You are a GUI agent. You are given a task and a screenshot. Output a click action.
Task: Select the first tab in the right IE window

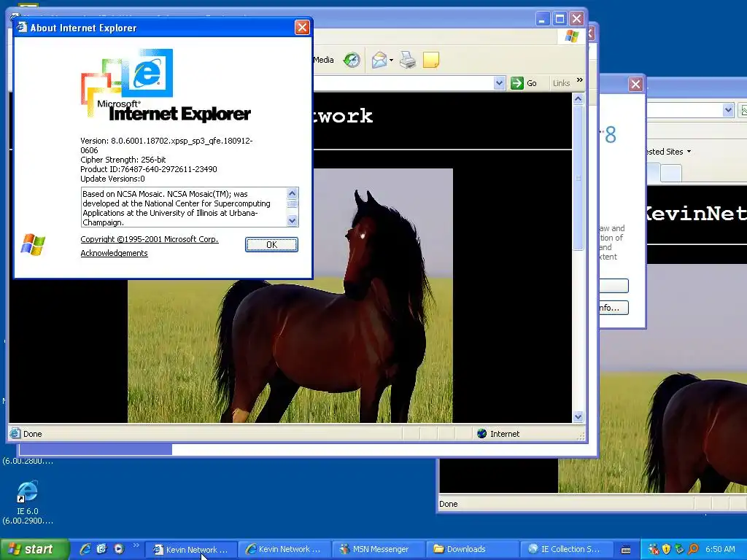pos(653,172)
